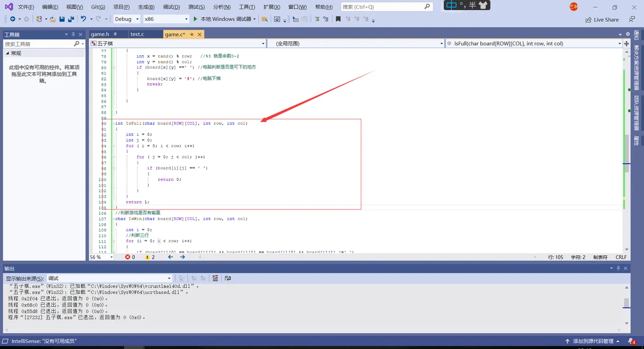This screenshot has width=644, height=349.
Task: Toggle word wrap in the output panel
Action: (227, 278)
